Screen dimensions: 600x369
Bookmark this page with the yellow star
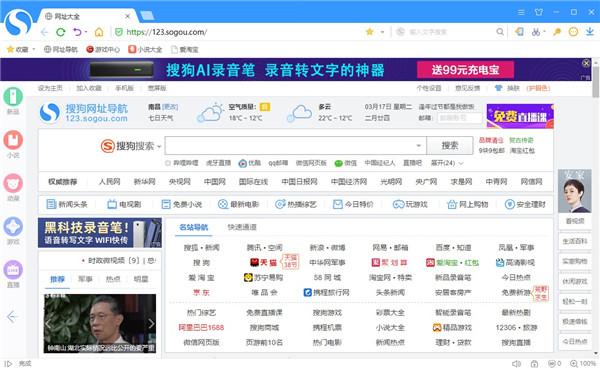[x=369, y=32]
